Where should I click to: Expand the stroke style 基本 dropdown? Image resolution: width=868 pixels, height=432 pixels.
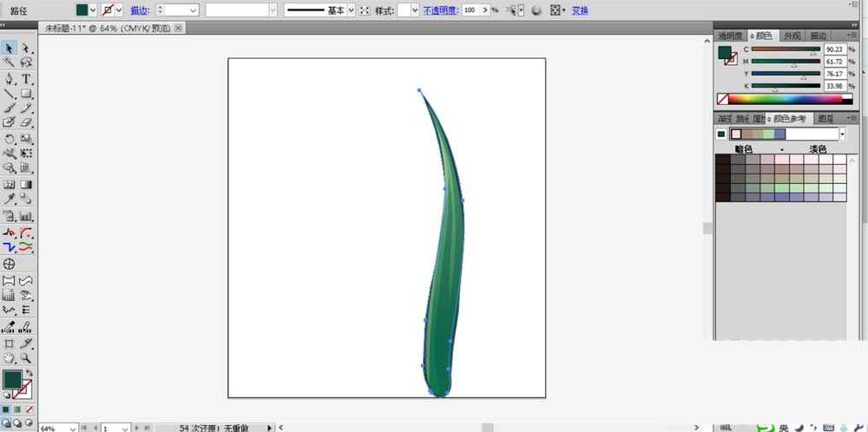[351, 10]
